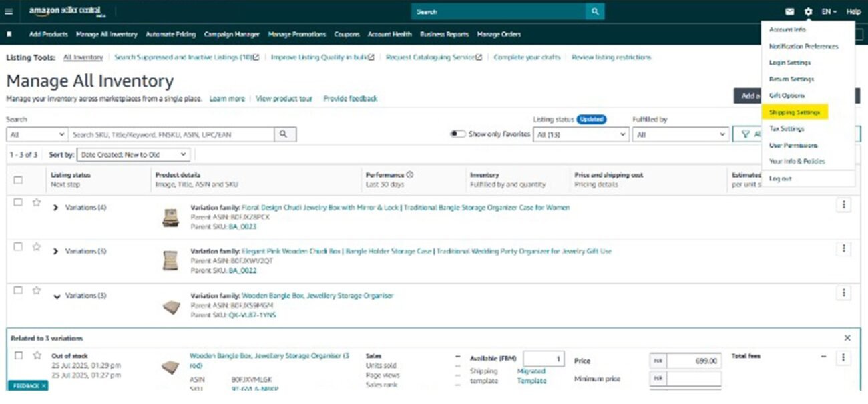Screen dimensions: 868x404
Task: Click the Performance info icon
Action: point(409,175)
